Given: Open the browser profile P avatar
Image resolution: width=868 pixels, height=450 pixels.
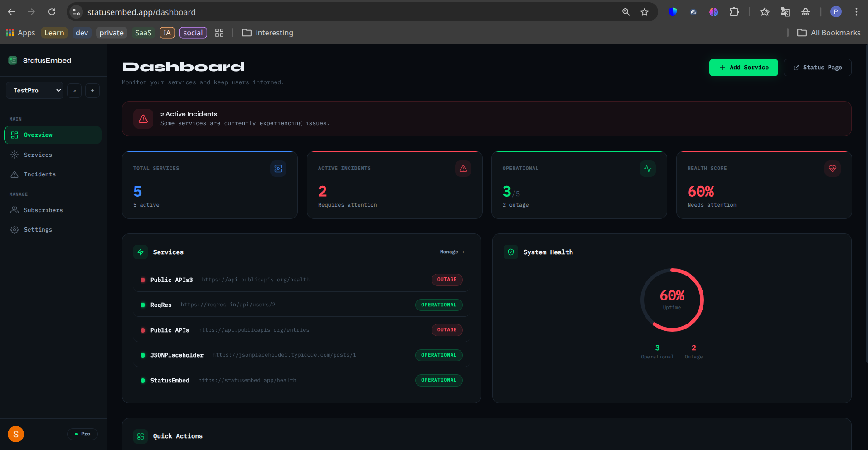Looking at the screenshot, I should (x=836, y=12).
